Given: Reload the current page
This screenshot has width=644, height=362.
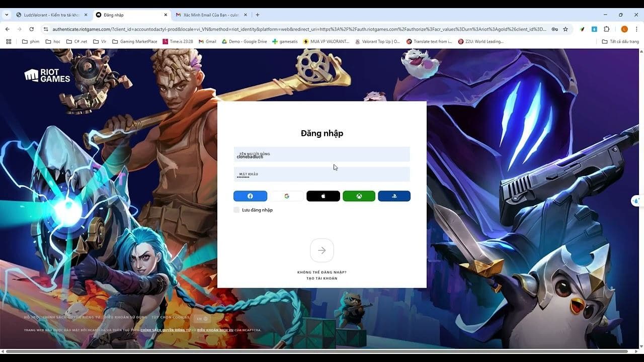Looking at the screenshot, I should (x=31, y=29).
